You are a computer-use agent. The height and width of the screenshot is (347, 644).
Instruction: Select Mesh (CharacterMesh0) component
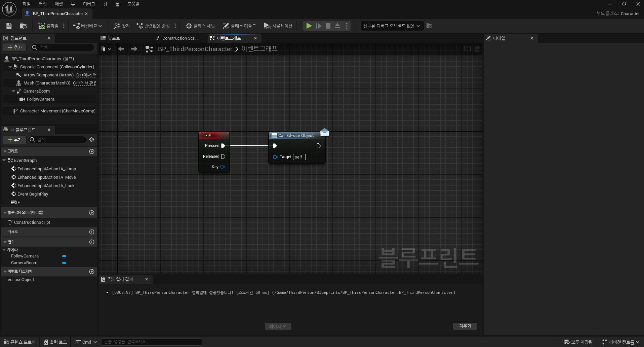pyautogui.click(x=47, y=83)
